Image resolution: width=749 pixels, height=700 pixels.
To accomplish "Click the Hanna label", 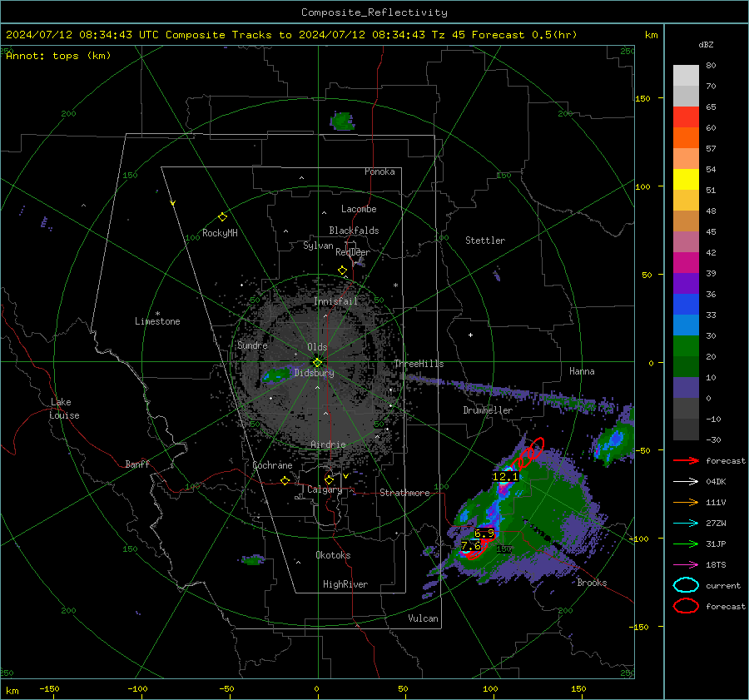I will pyautogui.click(x=582, y=371).
